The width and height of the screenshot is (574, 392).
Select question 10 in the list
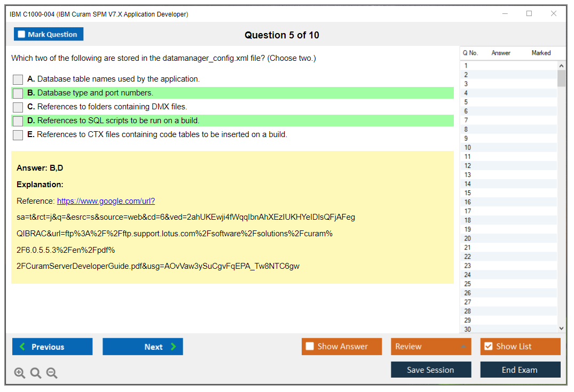coord(468,148)
